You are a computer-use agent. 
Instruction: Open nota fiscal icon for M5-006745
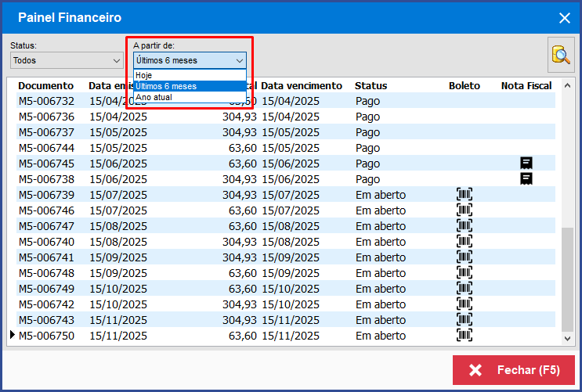[526, 164]
